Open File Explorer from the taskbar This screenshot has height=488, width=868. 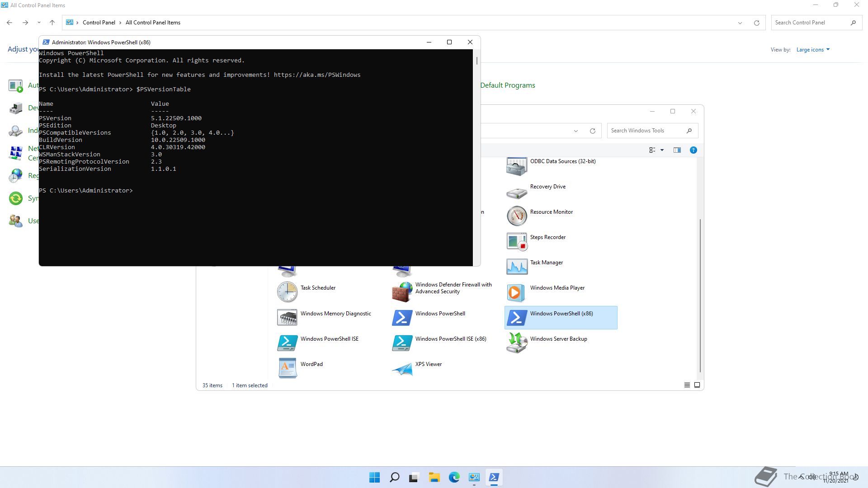[x=434, y=477]
